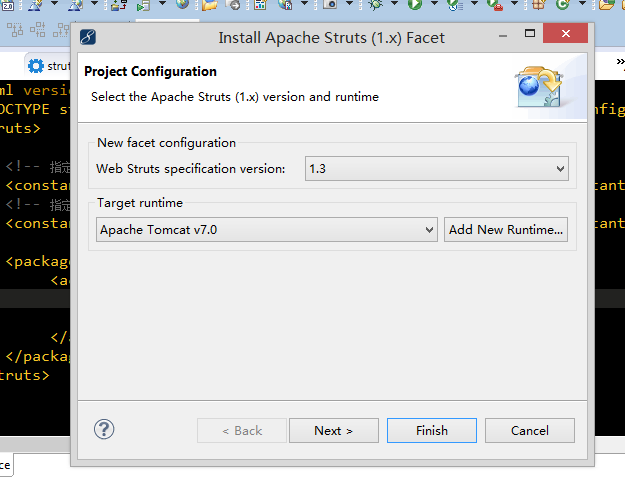Image resolution: width=625 pixels, height=481 pixels.
Task: Maximize the Install Apache Struts Facet dialog
Action: point(530,33)
